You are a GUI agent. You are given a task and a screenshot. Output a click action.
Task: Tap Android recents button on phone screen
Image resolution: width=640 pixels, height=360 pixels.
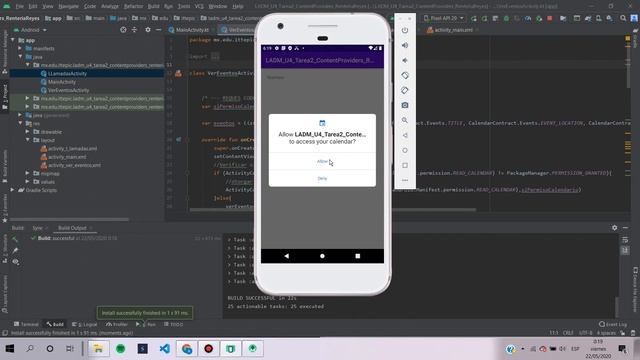(358, 256)
